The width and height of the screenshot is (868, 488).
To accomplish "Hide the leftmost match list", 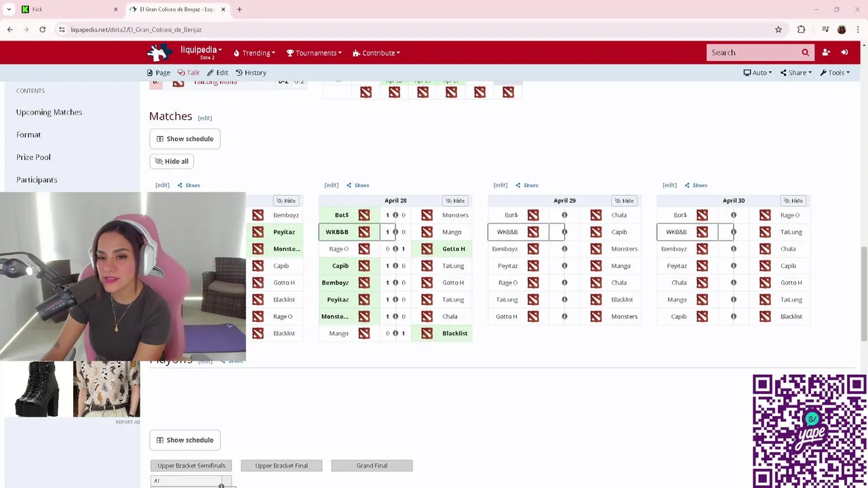I will click(x=286, y=201).
